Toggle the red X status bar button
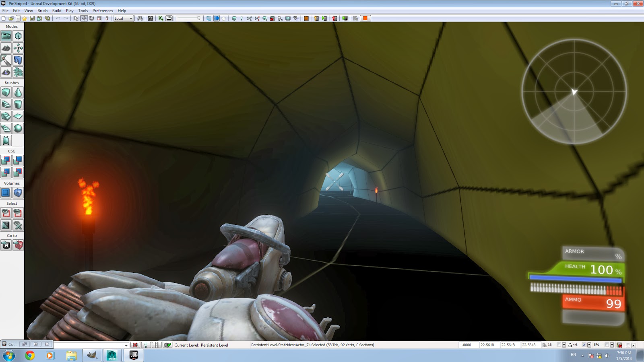Image resolution: width=644 pixels, height=362 pixels. [x=135, y=345]
